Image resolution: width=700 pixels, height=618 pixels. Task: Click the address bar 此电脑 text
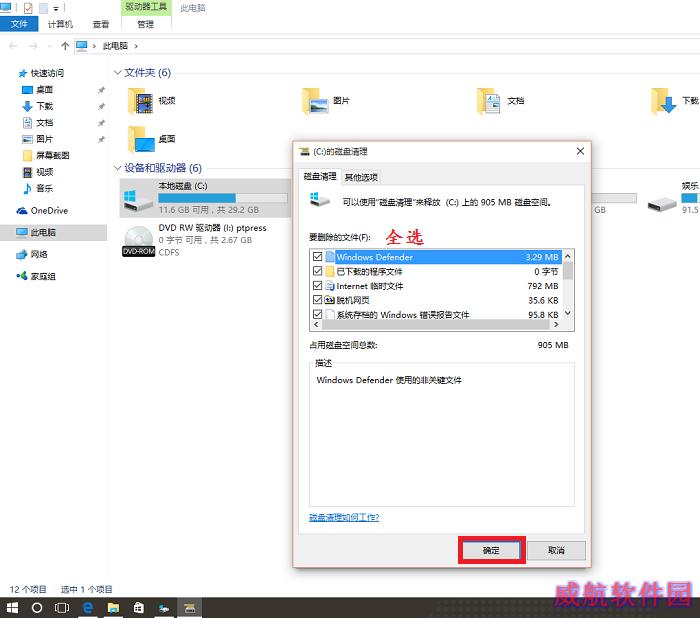(x=115, y=46)
